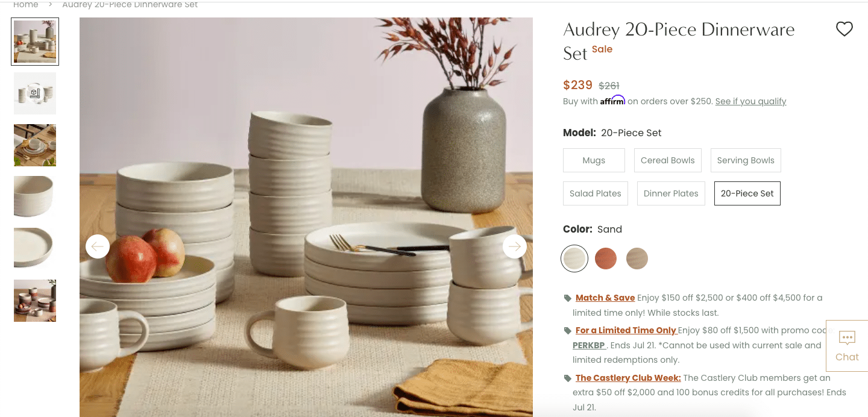View the 3D model thumbnail
Viewport: 868px width, 417px height.
pyautogui.click(x=35, y=93)
